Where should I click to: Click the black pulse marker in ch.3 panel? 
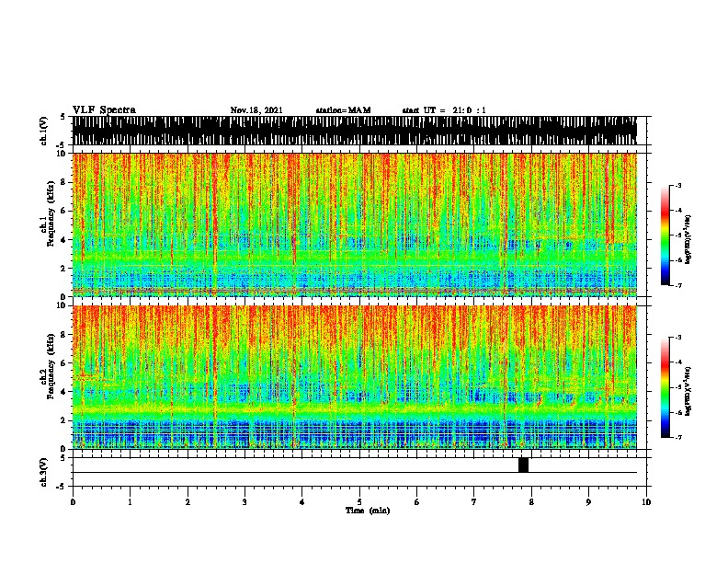[523, 465]
